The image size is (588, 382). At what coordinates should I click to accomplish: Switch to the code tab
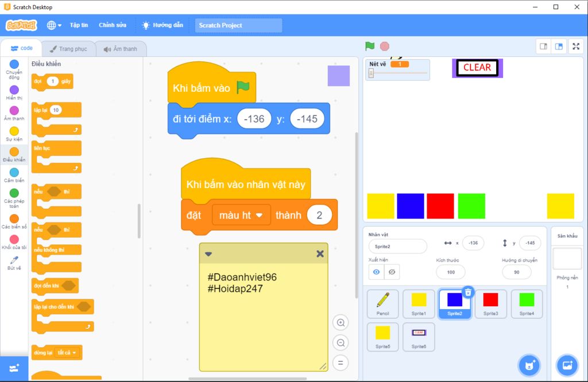point(21,48)
